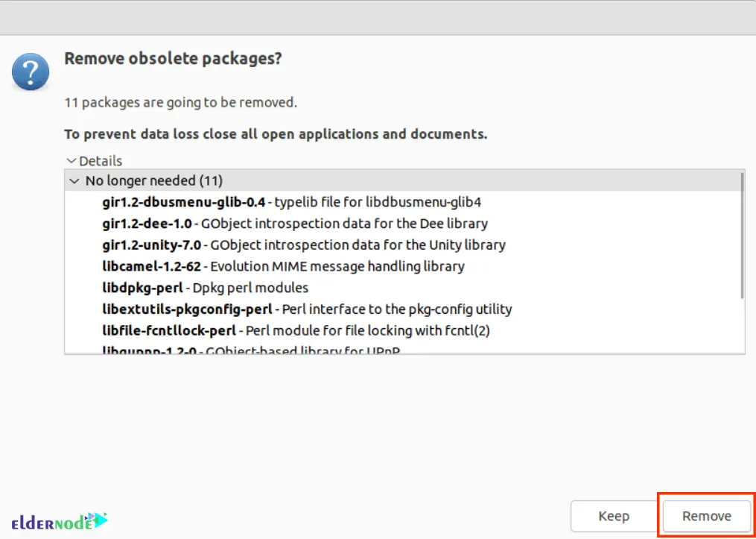The width and height of the screenshot is (756, 539).
Task: Click the arrow icon in the EldernNode logo
Action: (x=99, y=521)
